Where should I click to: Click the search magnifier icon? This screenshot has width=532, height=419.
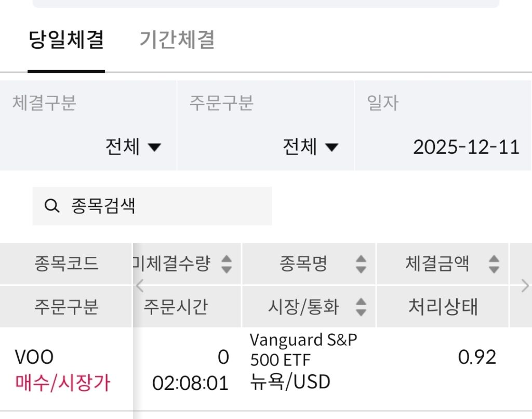coord(51,206)
